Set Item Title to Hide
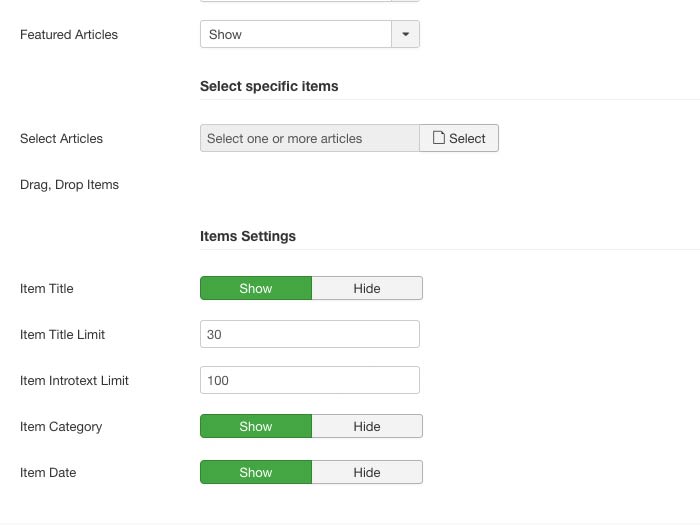 click(367, 288)
